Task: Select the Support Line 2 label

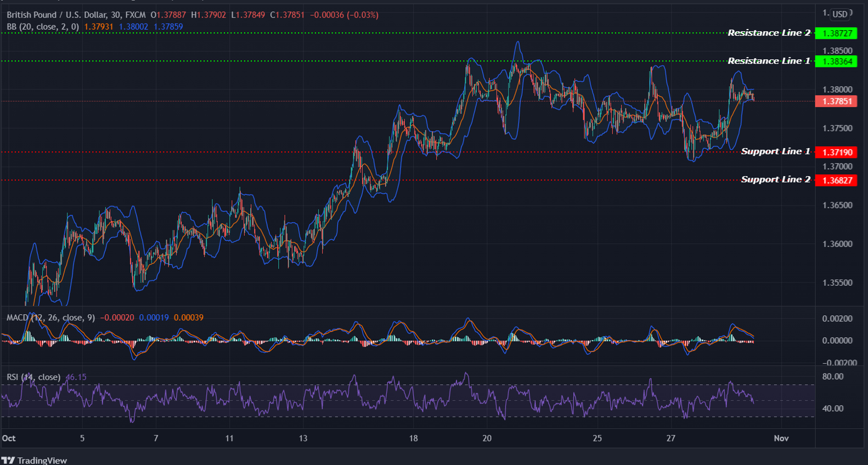Action: point(775,179)
